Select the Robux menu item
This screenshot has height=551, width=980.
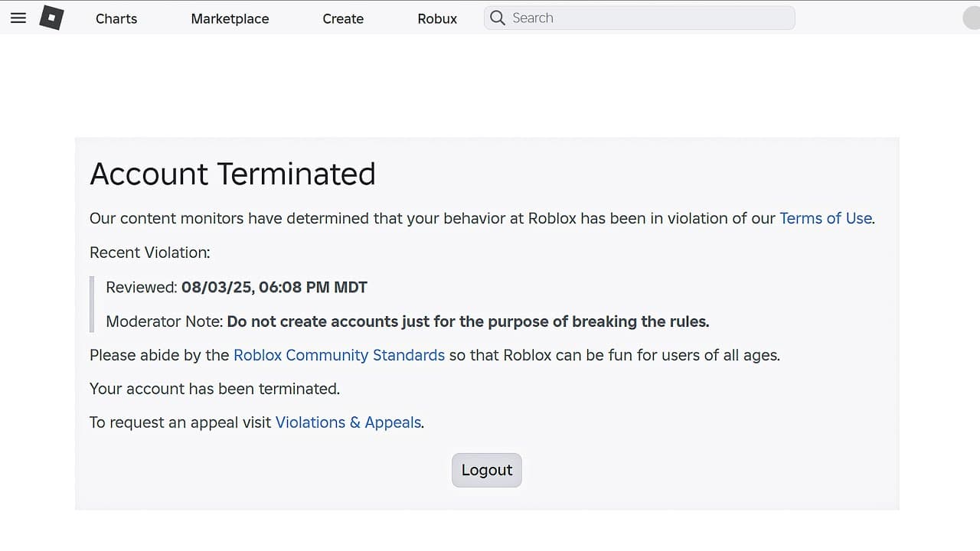click(437, 18)
